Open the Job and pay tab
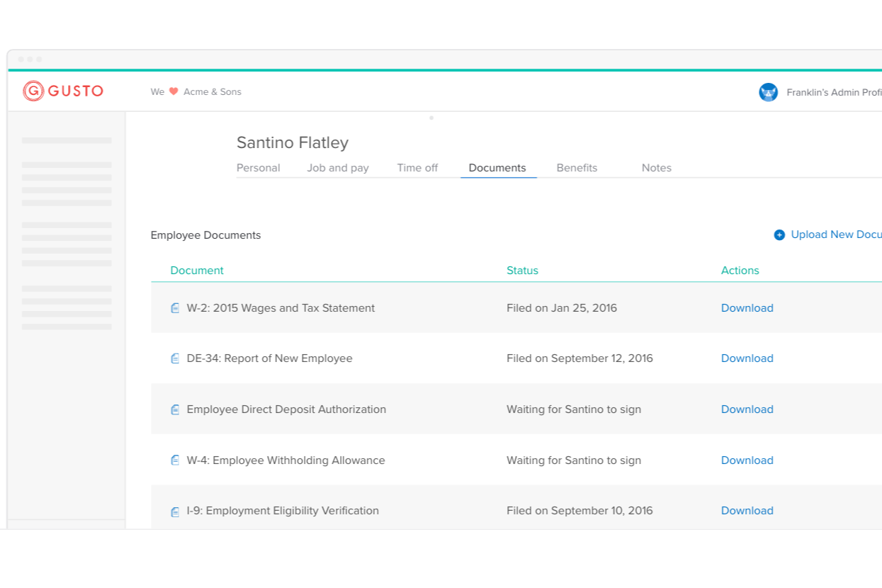Viewport: 882px width, 588px height. 337,168
